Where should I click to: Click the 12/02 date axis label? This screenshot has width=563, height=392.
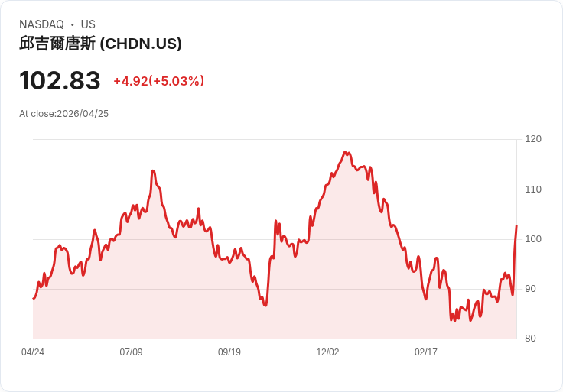click(327, 352)
